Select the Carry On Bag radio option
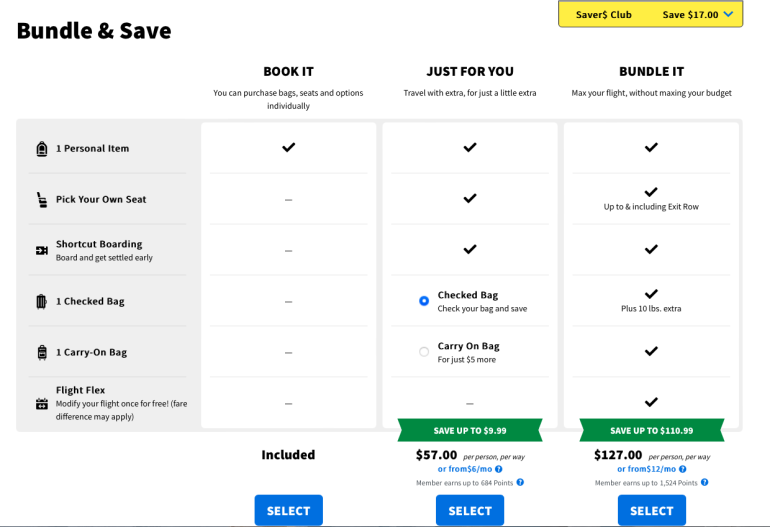Screen dimensions: 770x527 pyautogui.click(x=424, y=352)
